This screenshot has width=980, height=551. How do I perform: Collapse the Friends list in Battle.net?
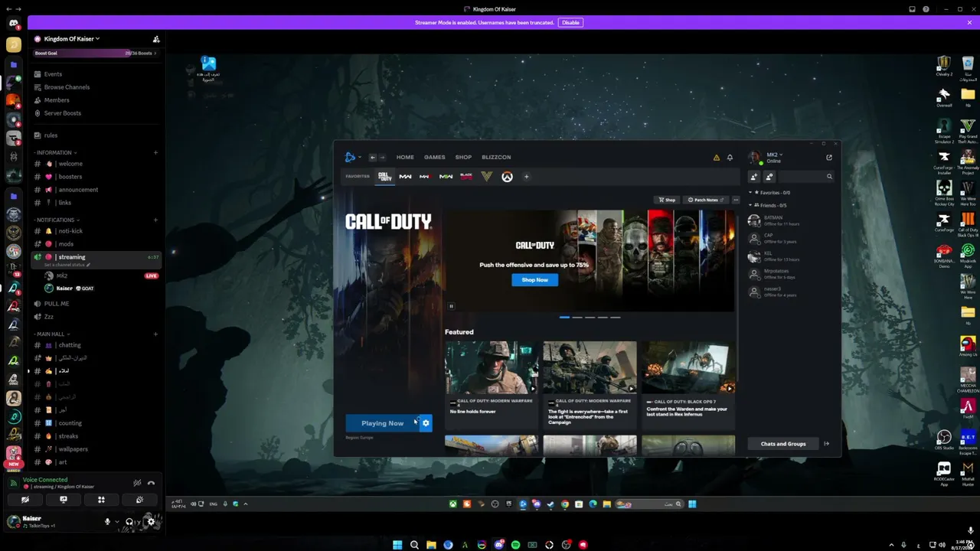750,205
